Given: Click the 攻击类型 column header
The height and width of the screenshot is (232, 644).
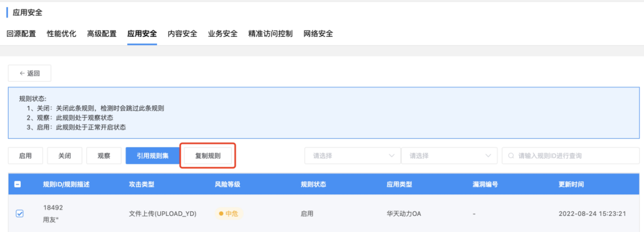Looking at the screenshot, I should pyautogui.click(x=142, y=184).
